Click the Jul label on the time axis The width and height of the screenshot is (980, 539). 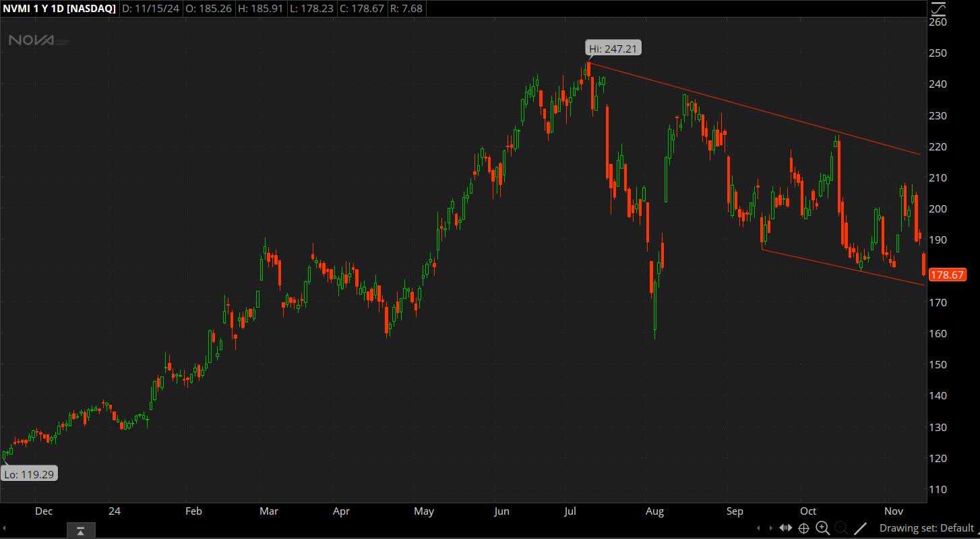[570, 511]
